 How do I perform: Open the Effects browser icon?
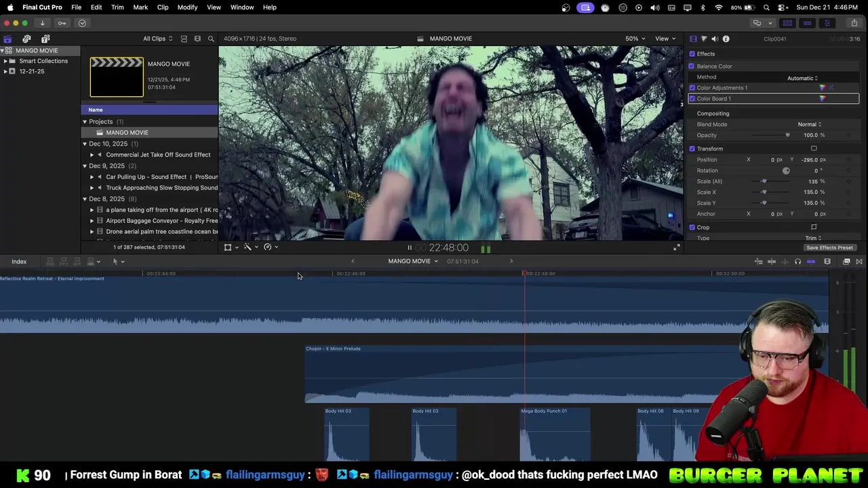[846, 262]
